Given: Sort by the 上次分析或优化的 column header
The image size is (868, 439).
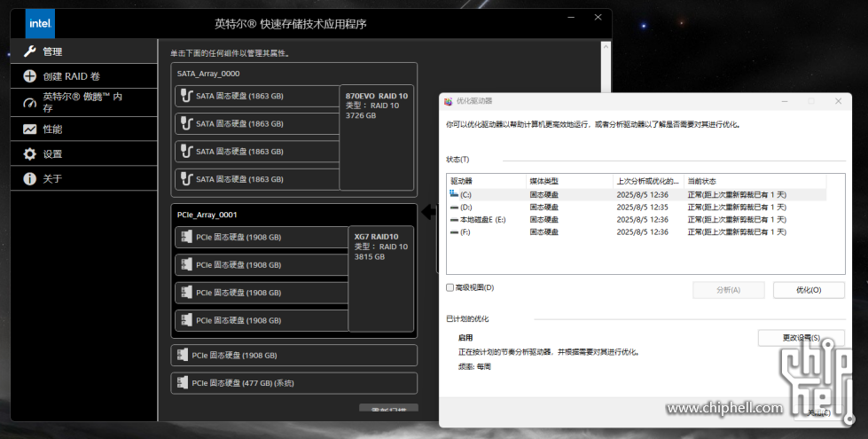Looking at the screenshot, I should (x=648, y=181).
